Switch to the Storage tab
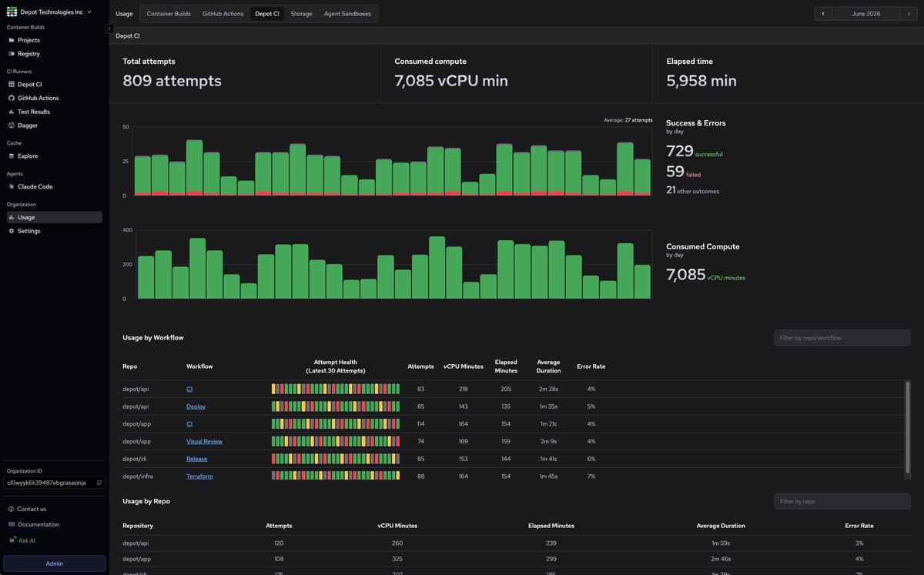Screen dimensions: 924x575 point(301,14)
